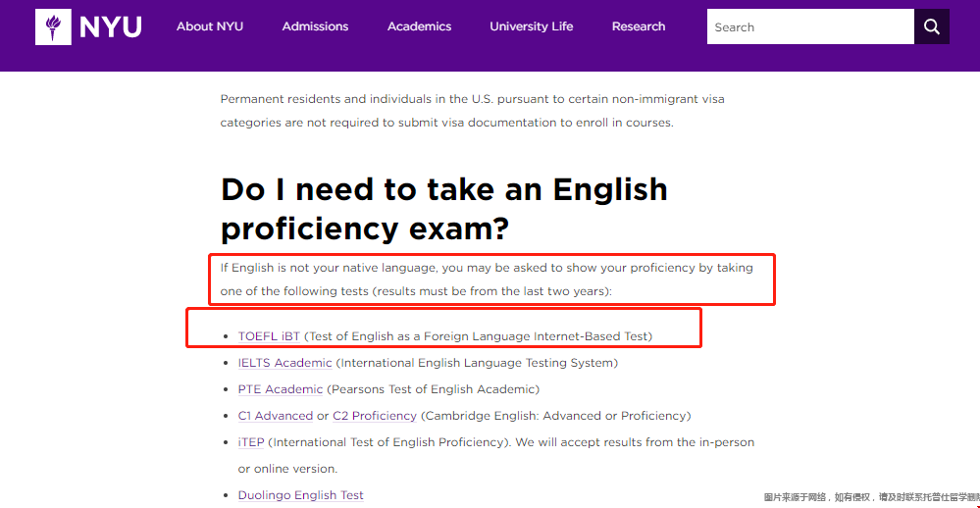Click the magnifying glass search icon
980x508 pixels.
coord(931,26)
